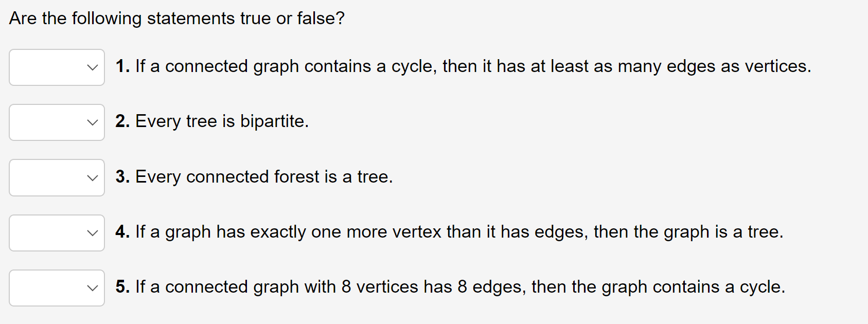868x324 pixels.
Task: Click the statement about connected forests
Action: [x=254, y=176]
